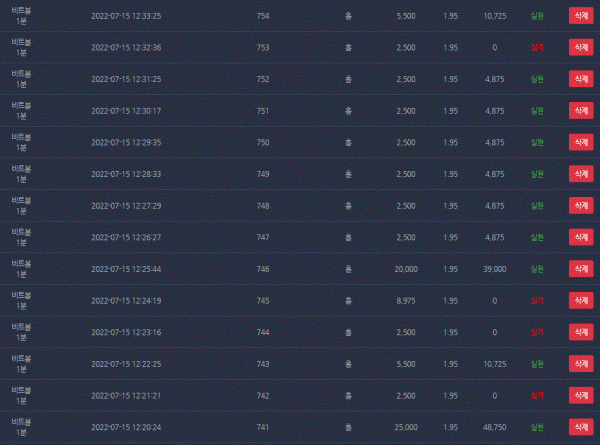This screenshot has width=600, height=445.
Task: Click the 48,750 payout amount
Action: (494, 427)
